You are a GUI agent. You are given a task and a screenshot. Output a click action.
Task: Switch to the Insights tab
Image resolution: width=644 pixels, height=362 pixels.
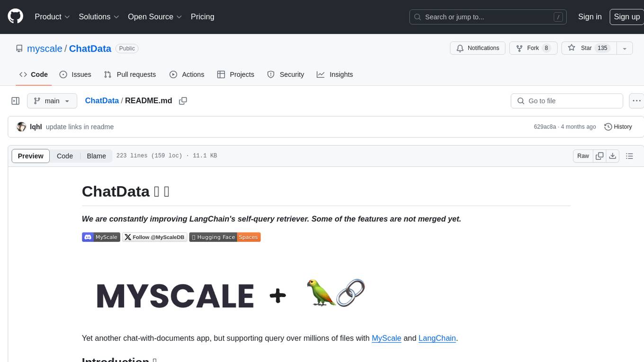335,74
